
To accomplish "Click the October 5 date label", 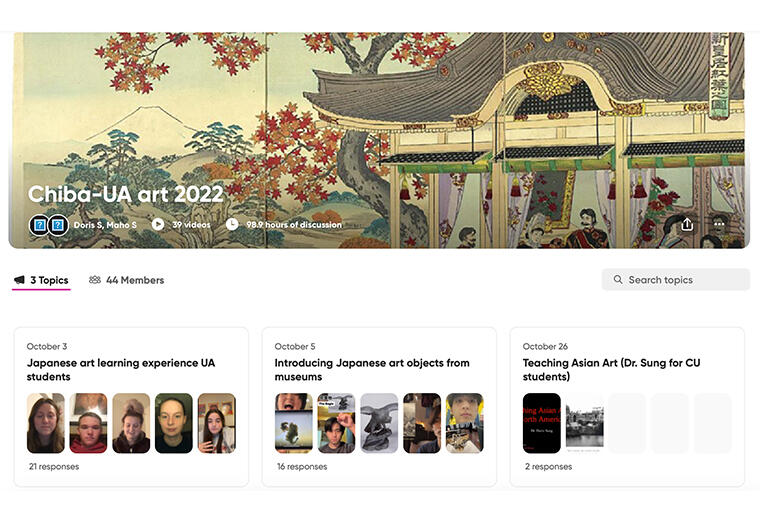I will click(295, 347).
